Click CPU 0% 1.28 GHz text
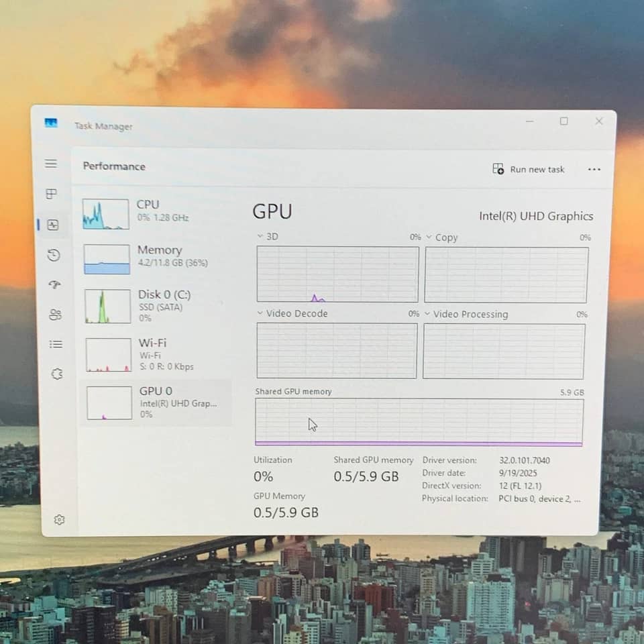Image resolution: width=644 pixels, height=644 pixels. tap(162, 217)
